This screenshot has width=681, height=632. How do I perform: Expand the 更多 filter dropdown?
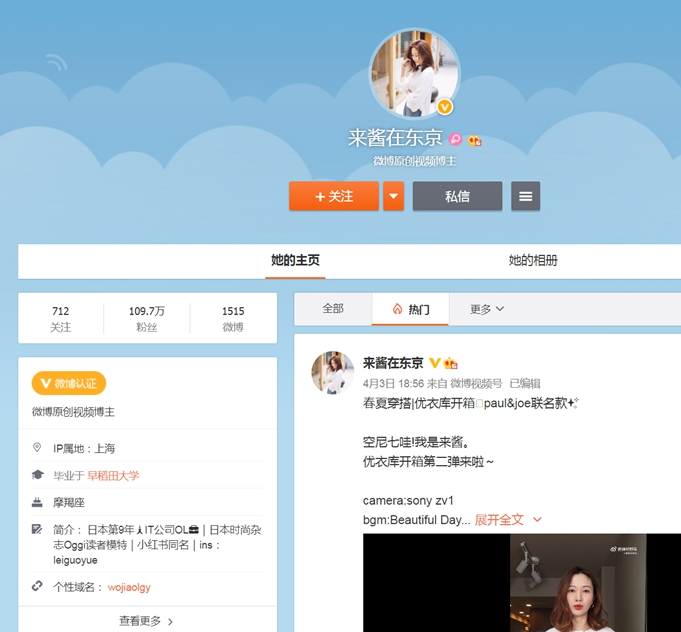(x=487, y=309)
